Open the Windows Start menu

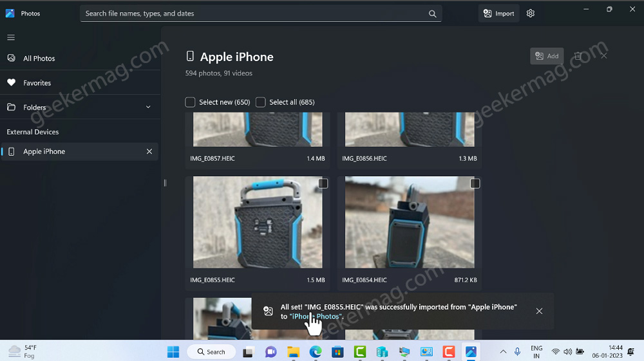coord(173,351)
